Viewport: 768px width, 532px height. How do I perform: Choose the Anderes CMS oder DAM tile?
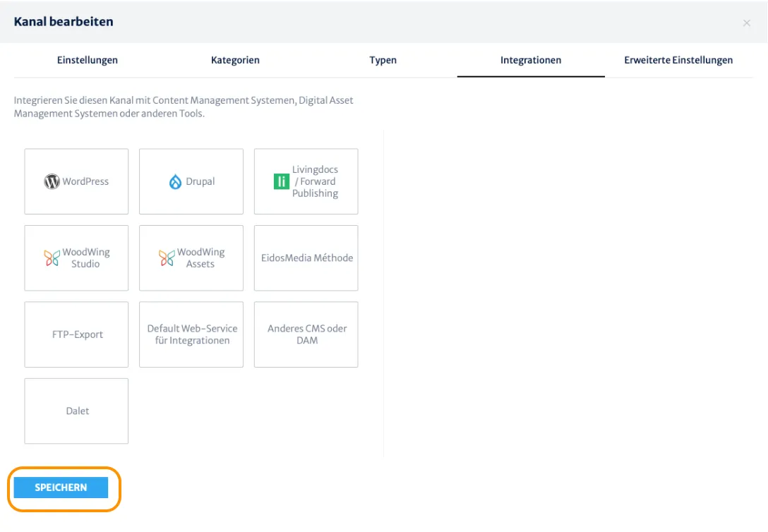[306, 334]
